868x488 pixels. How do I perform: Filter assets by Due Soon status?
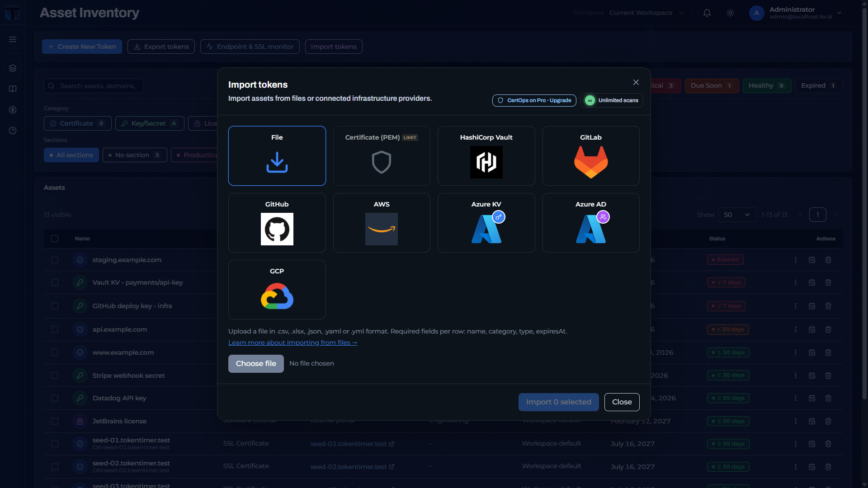tap(712, 86)
